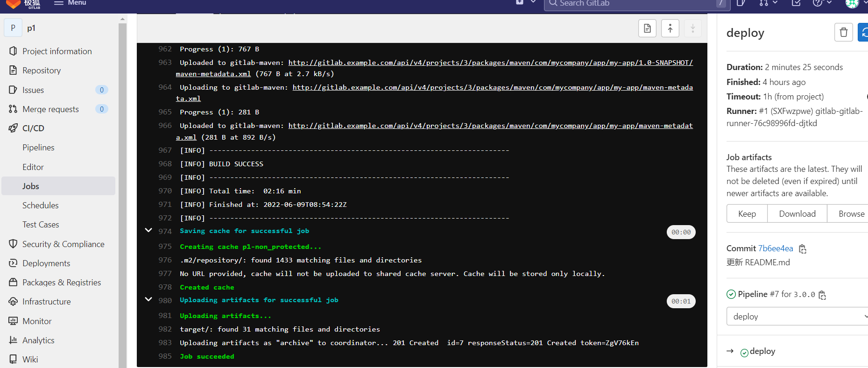Click the Packages & Registries icon
The width and height of the screenshot is (868, 368).
coord(13,282)
